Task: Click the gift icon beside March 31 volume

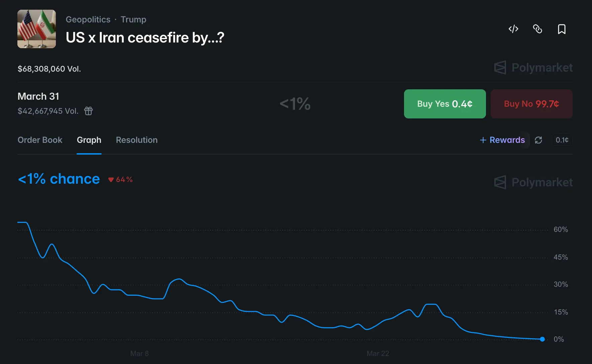Action: pyautogui.click(x=88, y=111)
